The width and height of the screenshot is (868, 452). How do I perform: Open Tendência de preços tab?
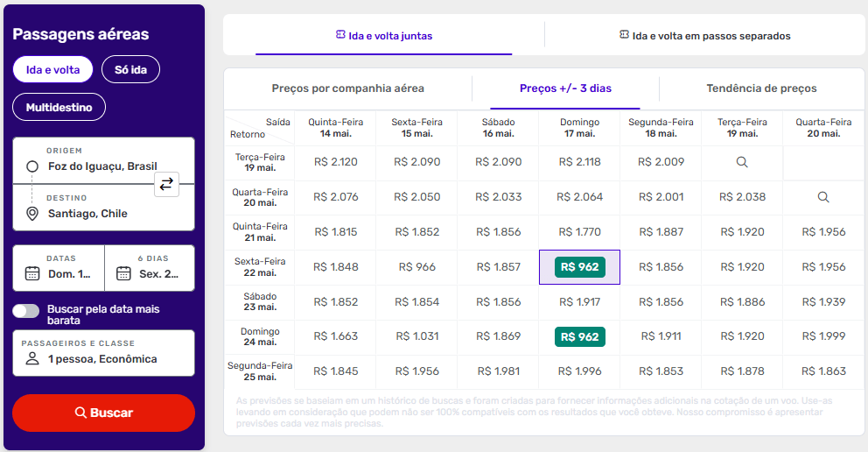coord(761,88)
